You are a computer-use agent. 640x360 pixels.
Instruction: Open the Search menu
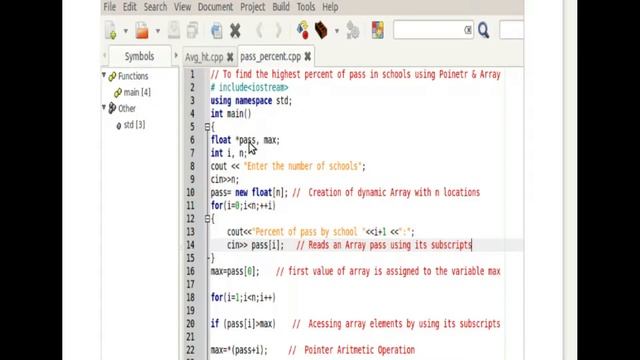pyautogui.click(x=156, y=7)
